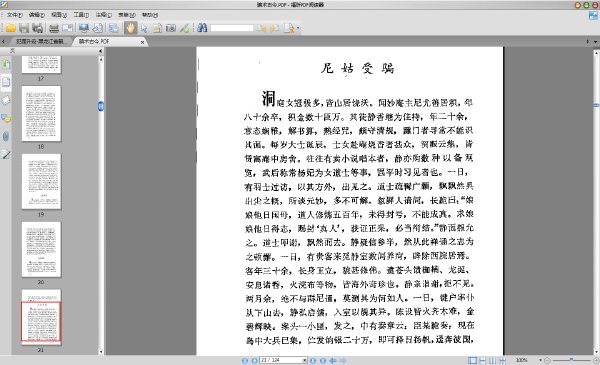Click the find next result icon
Viewport: 600px width, 365px height.
coord(275,28)
